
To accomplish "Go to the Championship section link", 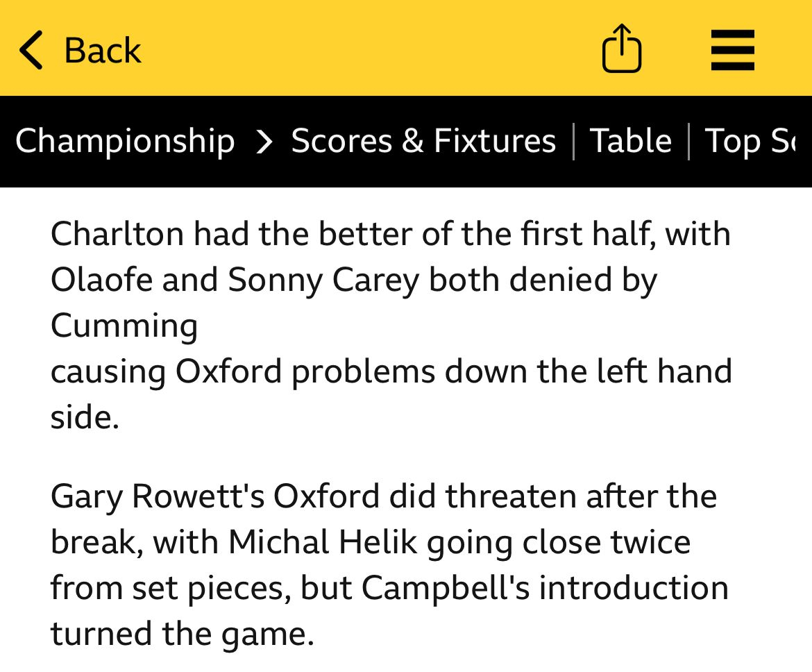I will 125,141.
